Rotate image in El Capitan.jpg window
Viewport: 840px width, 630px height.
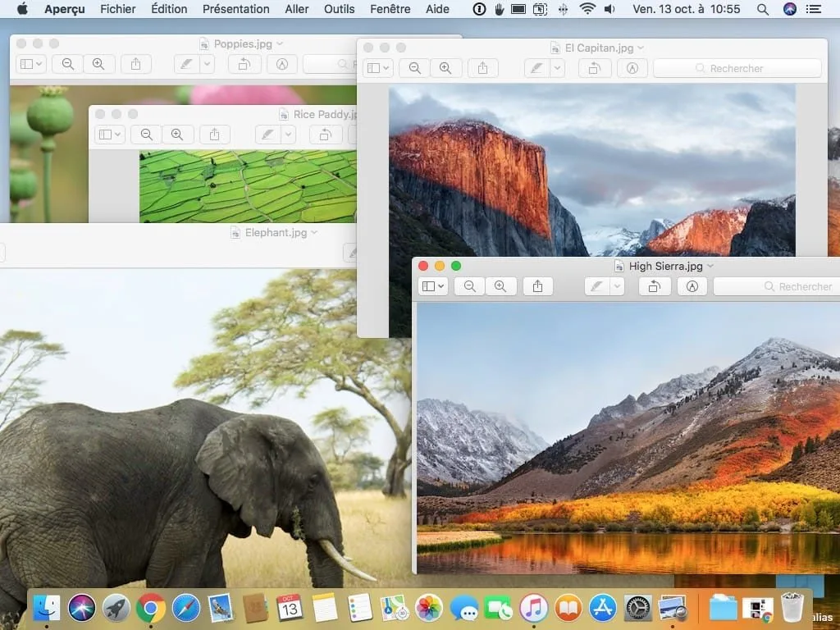(594, 68)
